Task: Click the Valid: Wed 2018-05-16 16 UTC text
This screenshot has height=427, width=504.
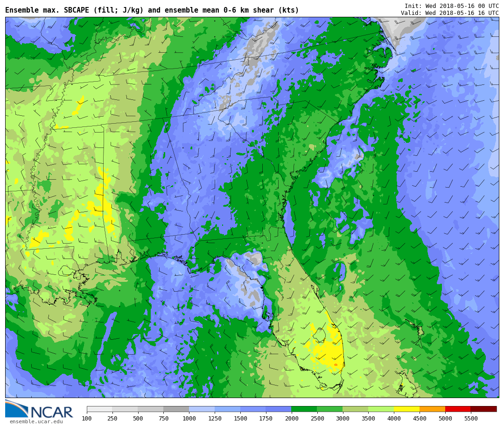Action: (449, 13)
